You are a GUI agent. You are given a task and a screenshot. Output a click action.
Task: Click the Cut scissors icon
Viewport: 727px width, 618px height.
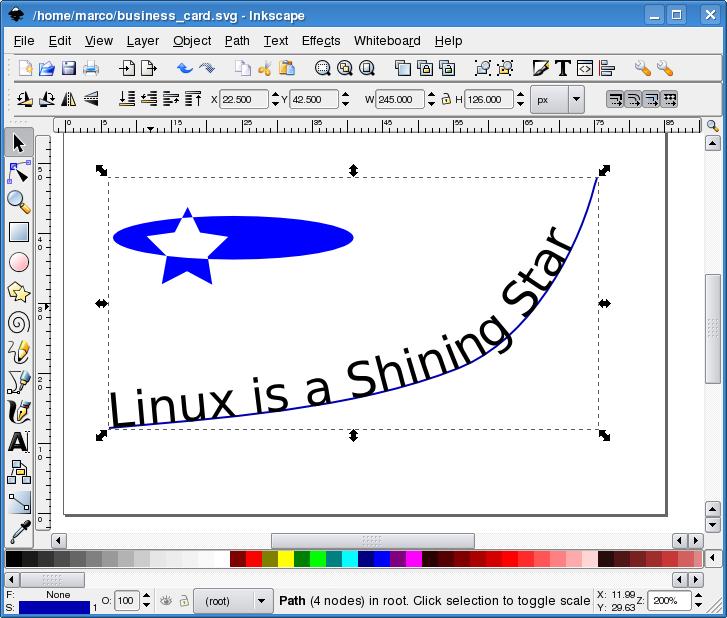pyautogui.click(x=265, y=69)
